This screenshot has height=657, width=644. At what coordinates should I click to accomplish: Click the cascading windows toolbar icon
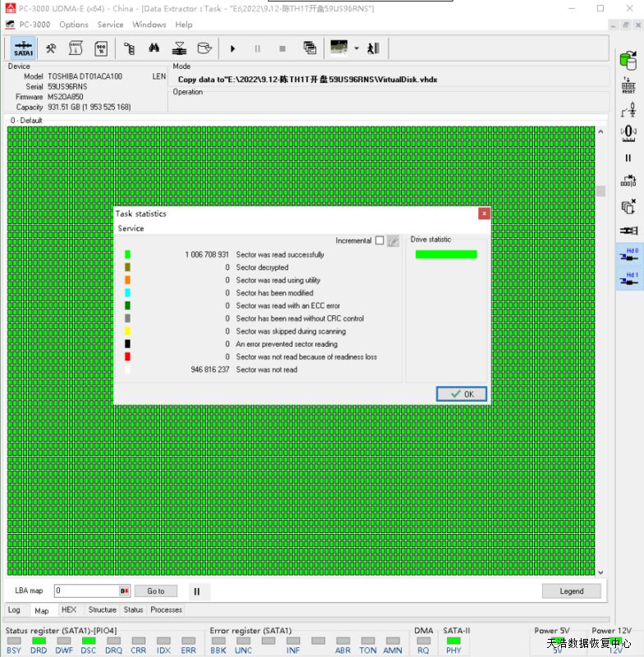point(310,48)
